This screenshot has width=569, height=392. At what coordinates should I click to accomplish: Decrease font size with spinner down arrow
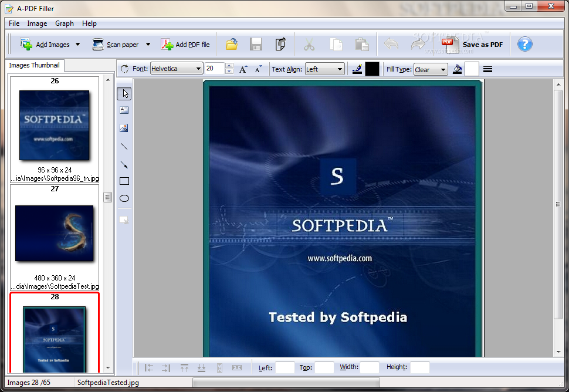tap(229, 72)
